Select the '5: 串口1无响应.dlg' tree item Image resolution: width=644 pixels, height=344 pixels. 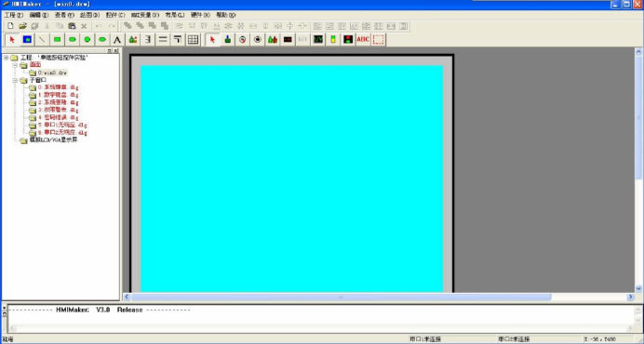[x=62, y=126]
